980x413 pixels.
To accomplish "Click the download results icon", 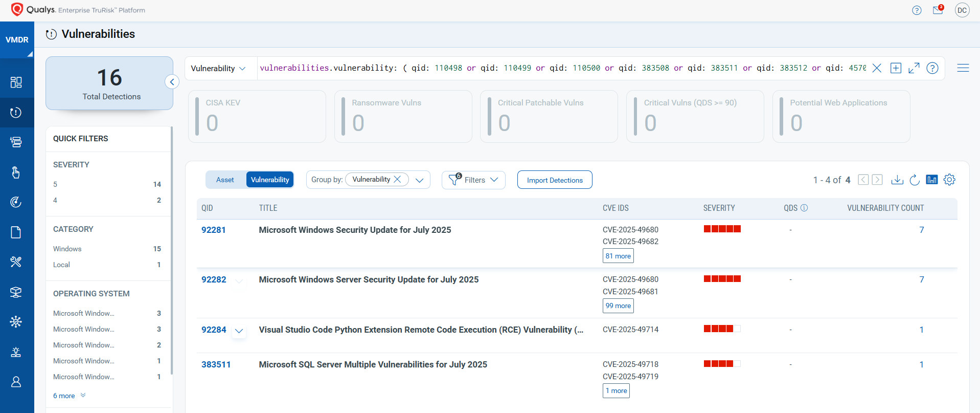I will click(897, 180).
